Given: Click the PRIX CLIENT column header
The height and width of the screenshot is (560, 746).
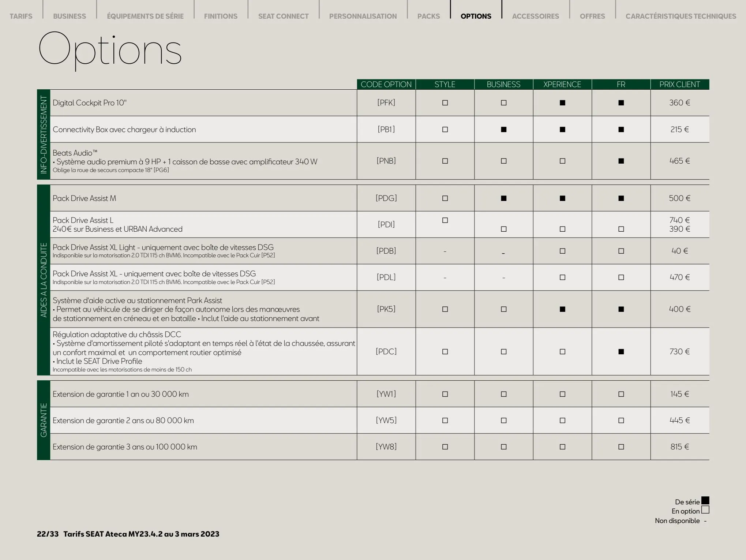Looking at the screenshot, I should (x=680, y=84).
